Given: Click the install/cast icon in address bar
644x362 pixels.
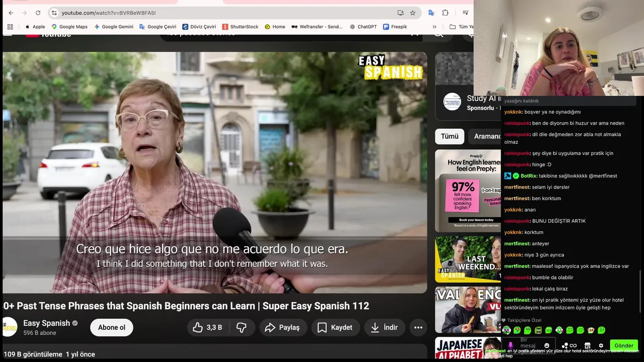Looking at the screenshot, I should click(400, 13).
